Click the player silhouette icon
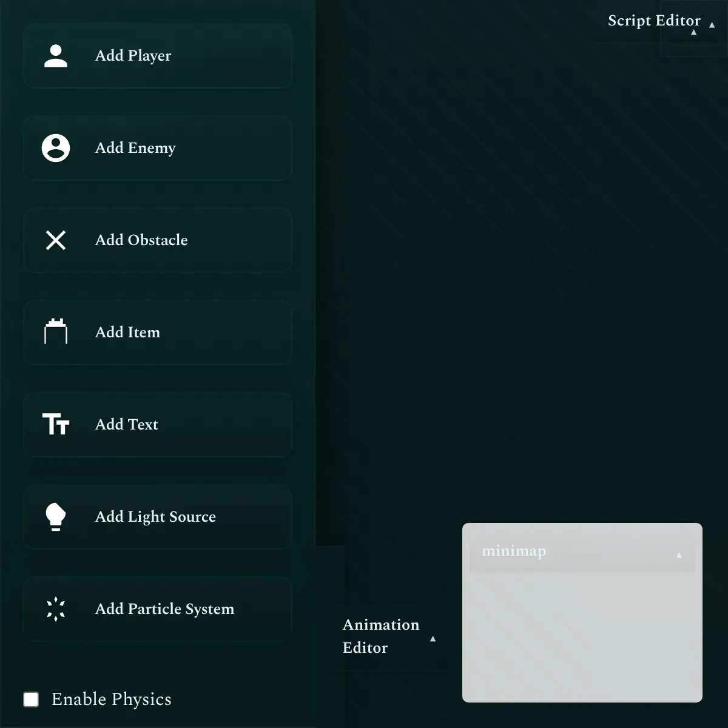The height and width of the screenshot is (728, 728). point(56,56)
